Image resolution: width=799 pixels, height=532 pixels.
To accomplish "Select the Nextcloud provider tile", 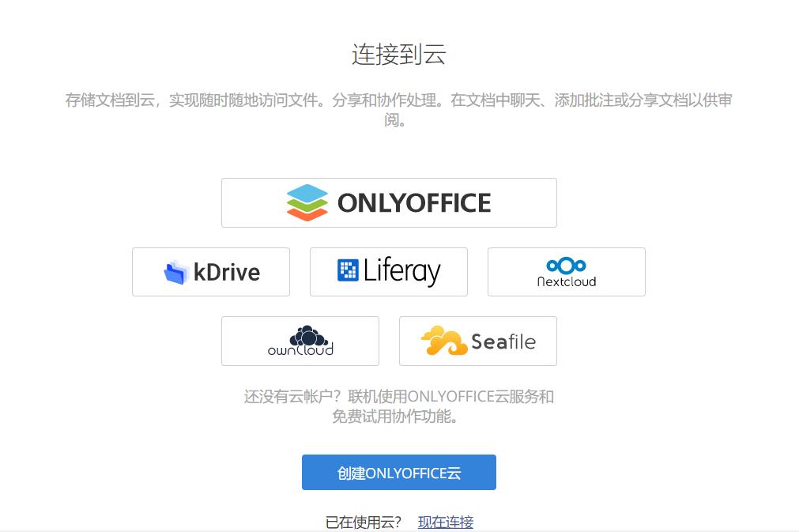I will point(566,272).
